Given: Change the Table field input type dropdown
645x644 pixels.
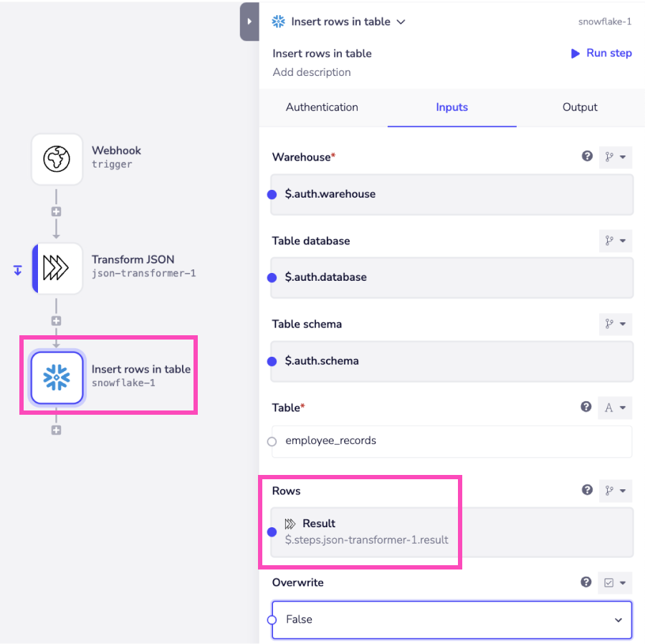Looking at the screenshot, I should (615, 408).
